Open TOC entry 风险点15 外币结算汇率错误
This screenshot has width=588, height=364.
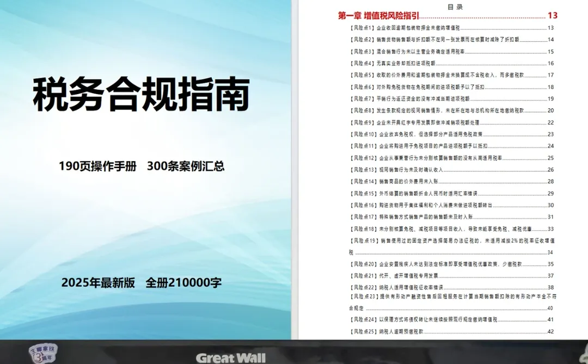[x=451, y=194]
